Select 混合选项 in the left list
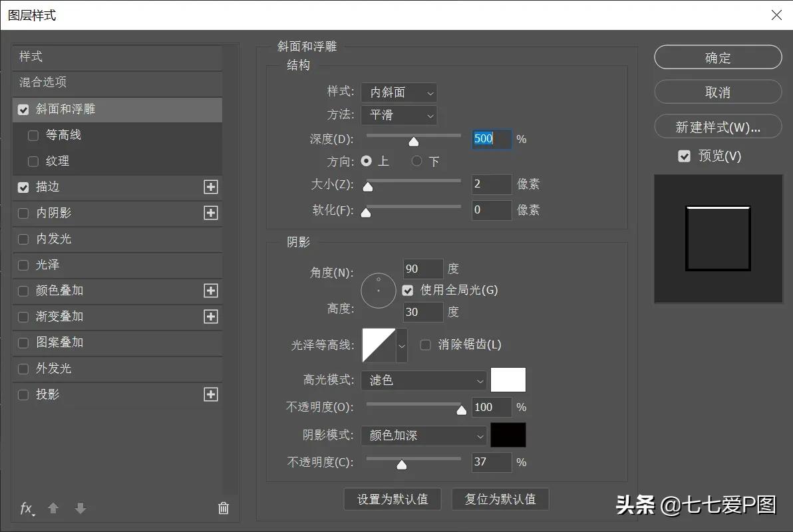This screenshot has width=793, height=532. (117, 82)
